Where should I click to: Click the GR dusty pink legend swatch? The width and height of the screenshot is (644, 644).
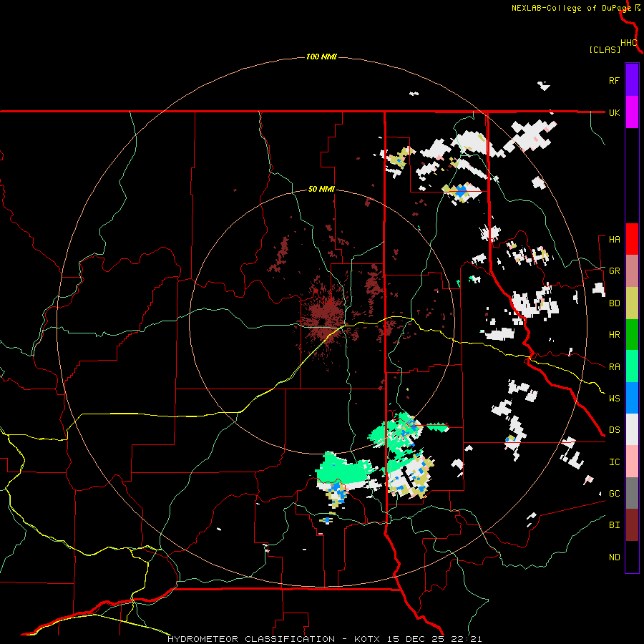point(632,271)
